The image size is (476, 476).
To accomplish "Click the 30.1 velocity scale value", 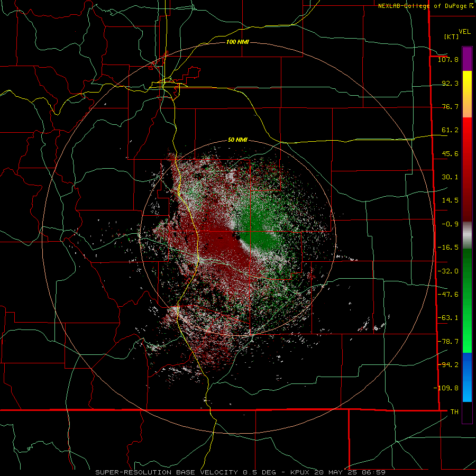I will pyautogui.click(x=450, y=177).
